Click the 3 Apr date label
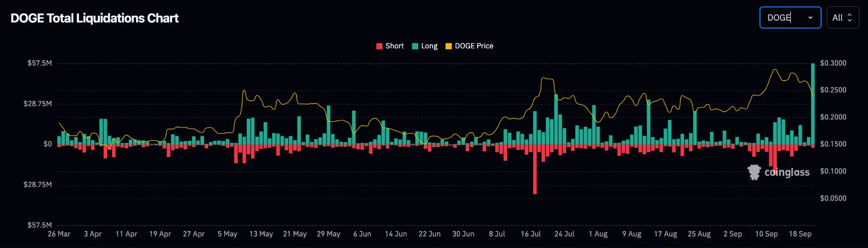The height and width of the screenshot is (248, 868). pyautogui.click(x=93, y=234)
